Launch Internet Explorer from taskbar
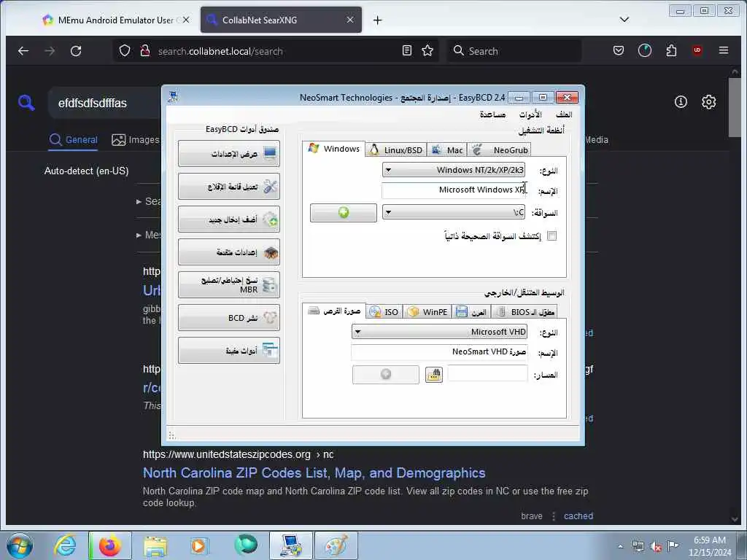 (x=65, y=545)
